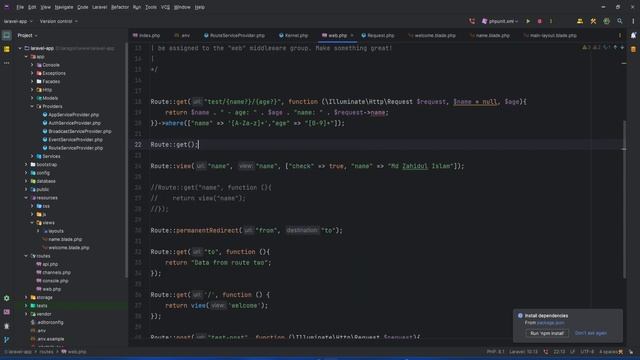Open the Services gear tool window
640x360 pixels.
(x=7, y=298)
